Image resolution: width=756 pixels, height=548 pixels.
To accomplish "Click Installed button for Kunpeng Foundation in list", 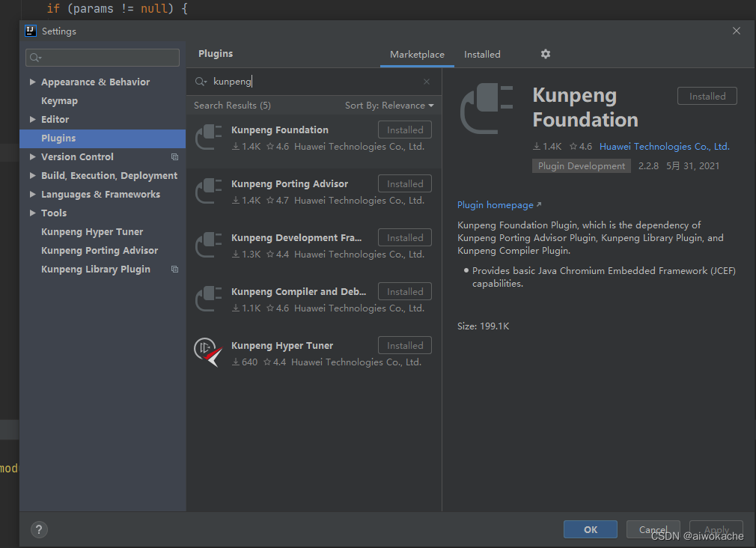I will [x=405, y=130].
